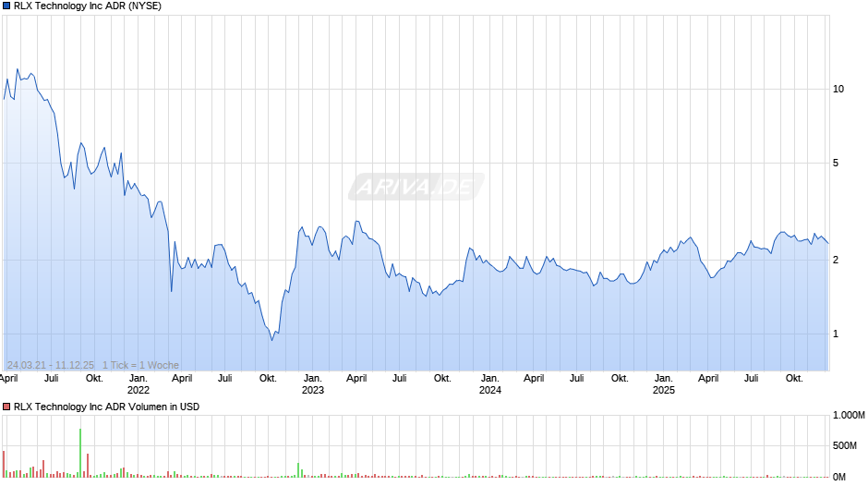
Task: Click the 'Jan. 2025' time axis label
Action: (x=664, y=384)
